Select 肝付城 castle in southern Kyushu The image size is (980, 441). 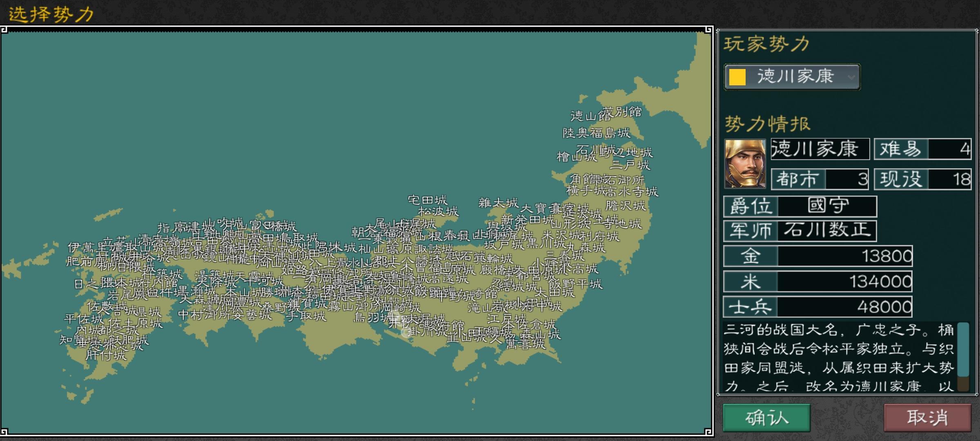106,355
